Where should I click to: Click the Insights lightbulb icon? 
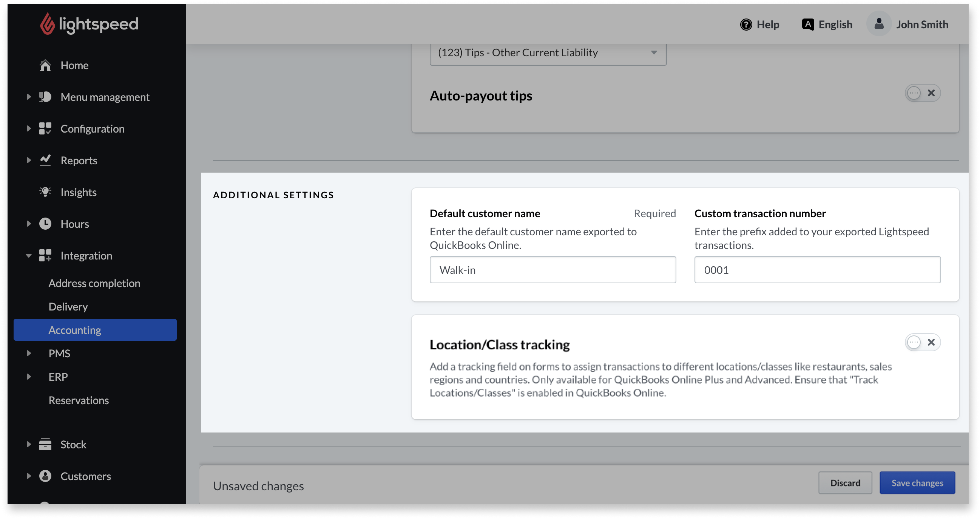(45, 192)
